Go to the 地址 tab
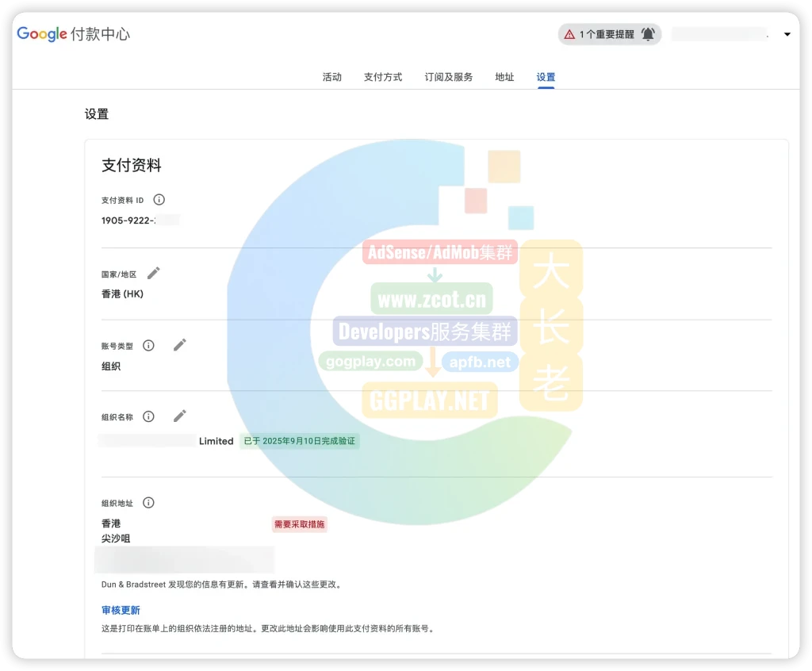The width and height of the screenshot is (812, 671). [504, 77]
